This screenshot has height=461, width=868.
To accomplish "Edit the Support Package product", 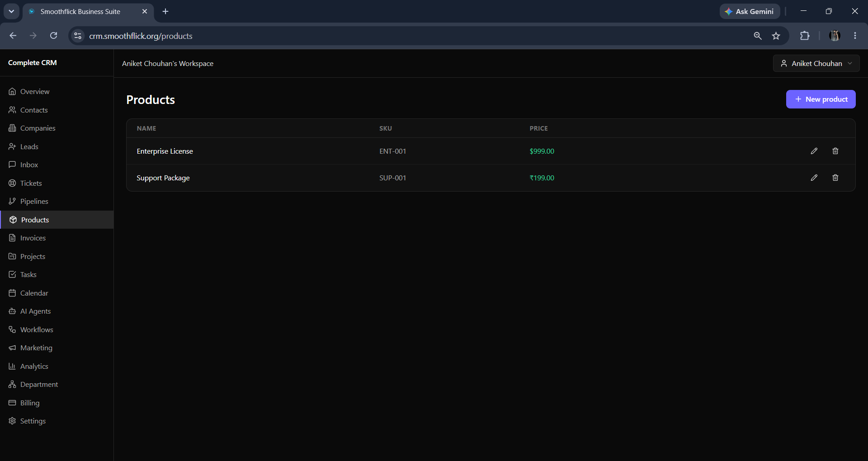I will click(x=814, y=178).
